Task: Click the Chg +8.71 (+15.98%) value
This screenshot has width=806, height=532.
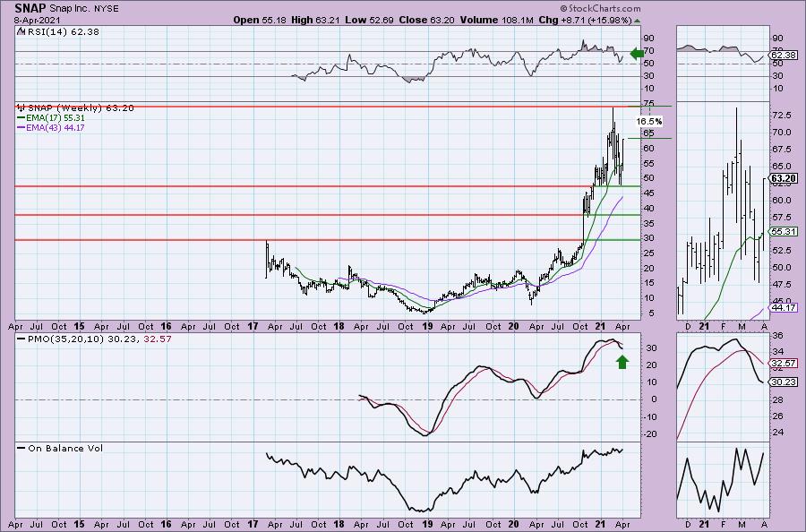Action: (x=585, y=20)
